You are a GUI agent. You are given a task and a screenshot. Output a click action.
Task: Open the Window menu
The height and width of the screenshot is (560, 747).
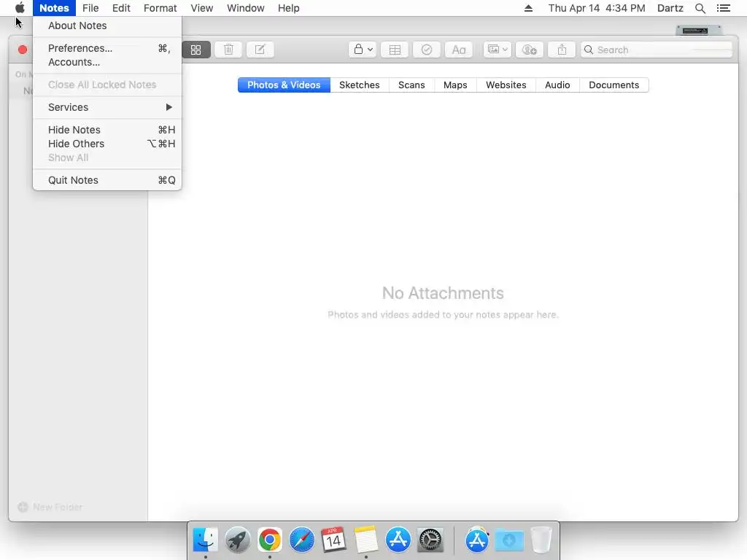[245, 8]
